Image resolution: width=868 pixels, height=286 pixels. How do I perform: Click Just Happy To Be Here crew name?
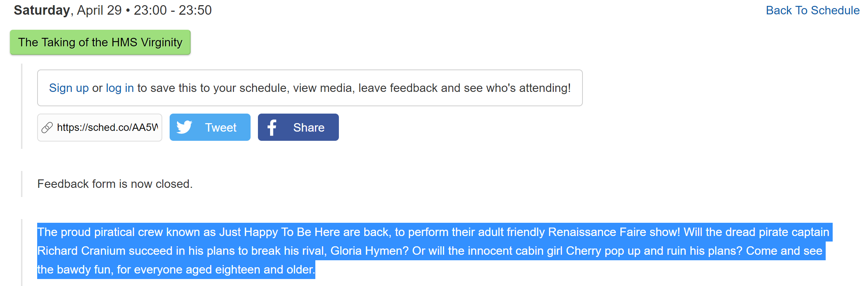pos(279,232)
